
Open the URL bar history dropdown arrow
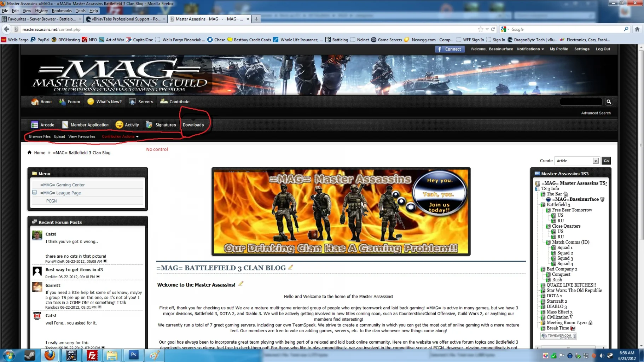pos(487,29)
